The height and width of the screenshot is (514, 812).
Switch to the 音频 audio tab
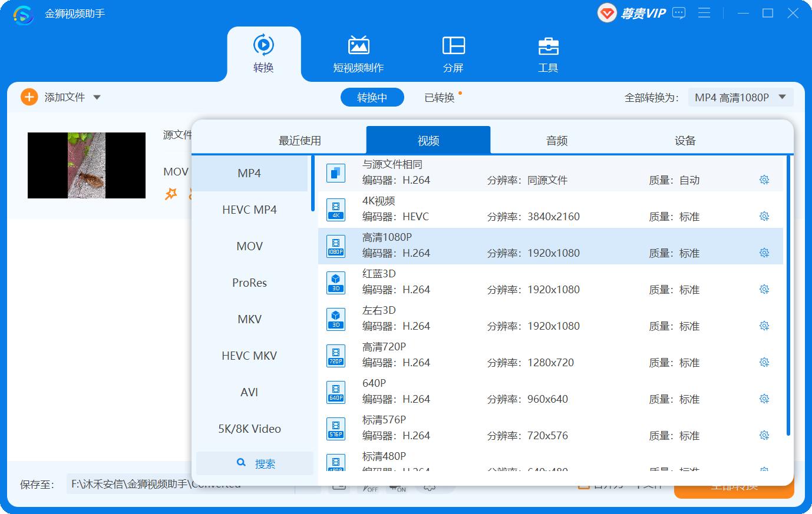[x=554, y=140]
